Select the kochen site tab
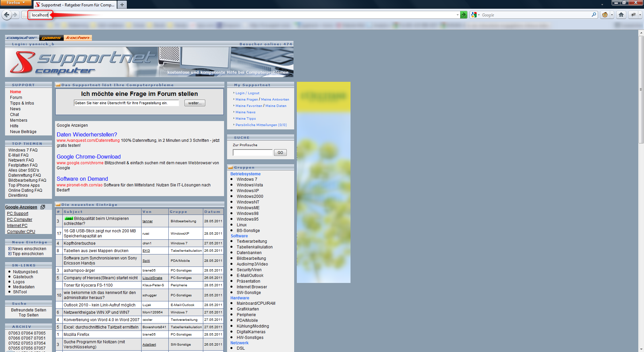This screenshot has width=644, height=352. point(78,38)
